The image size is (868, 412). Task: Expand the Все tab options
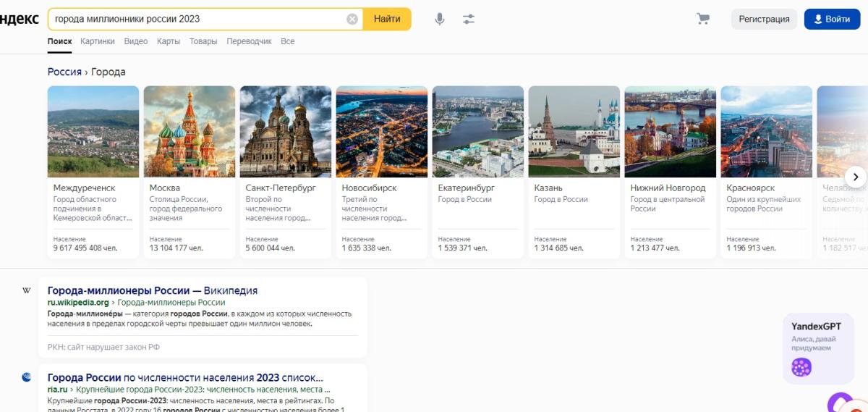point(288,41)
